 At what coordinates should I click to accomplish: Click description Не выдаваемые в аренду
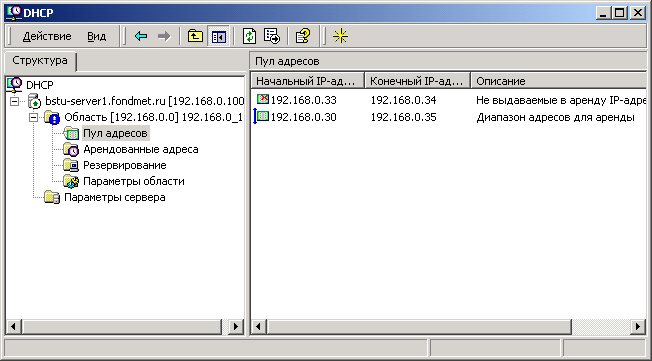tap(561, 100)
